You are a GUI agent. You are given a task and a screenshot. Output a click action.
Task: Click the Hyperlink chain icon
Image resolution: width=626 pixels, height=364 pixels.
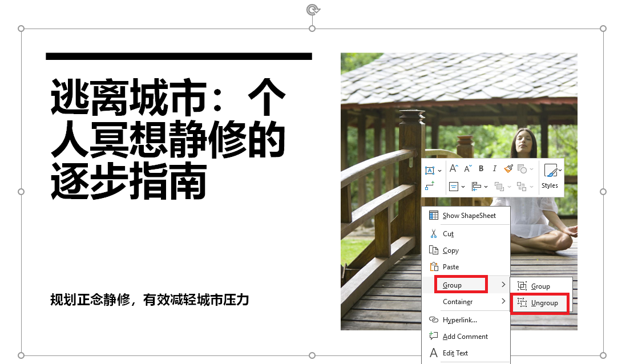coord(434,319)
